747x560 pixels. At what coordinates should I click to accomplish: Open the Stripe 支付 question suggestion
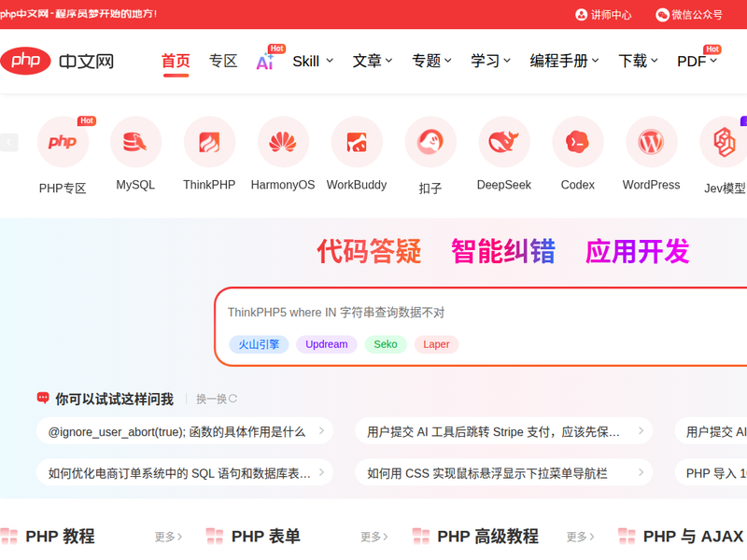(x=503, y=431)
